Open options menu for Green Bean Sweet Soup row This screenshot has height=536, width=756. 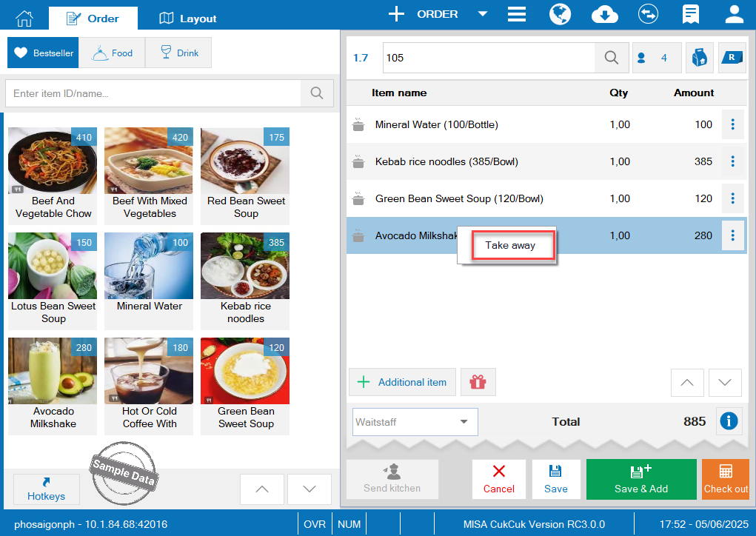click(x=733, y=198)
